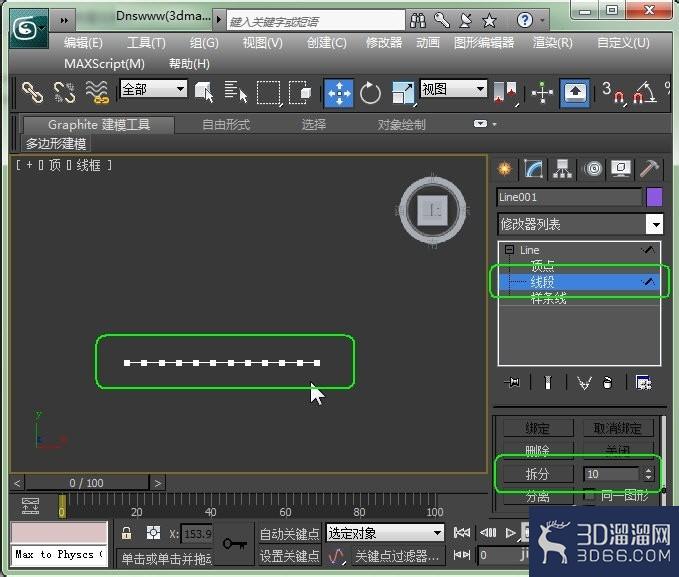
Task: Toggle Angle Snap button
Action: coord(645,93)
